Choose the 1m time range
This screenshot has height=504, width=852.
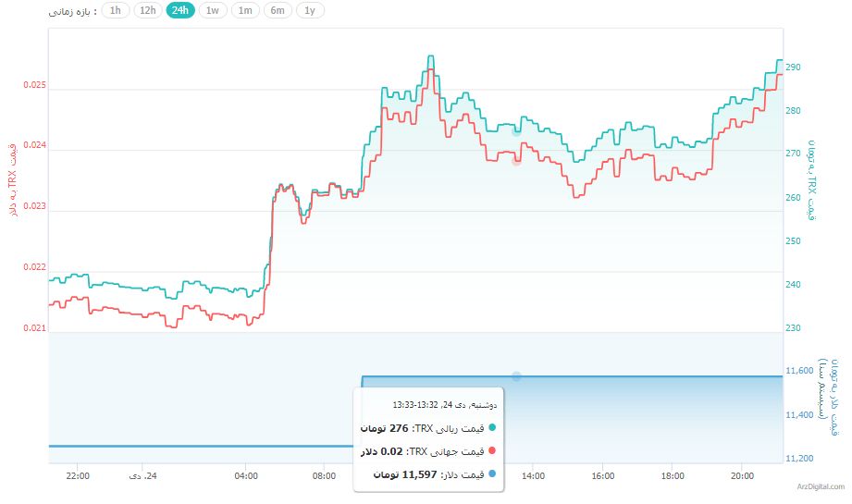[x=245, y=11]
